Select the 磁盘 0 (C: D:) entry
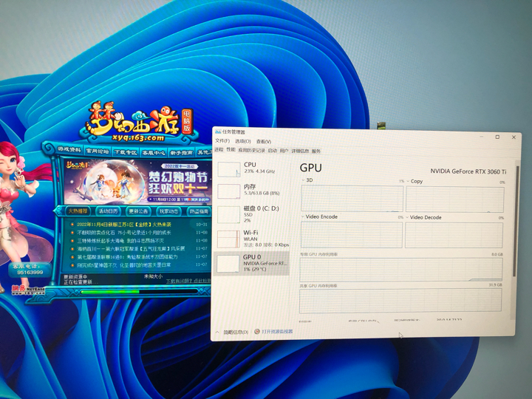Screen dimensions: 532x399 [x=253, y=214]
